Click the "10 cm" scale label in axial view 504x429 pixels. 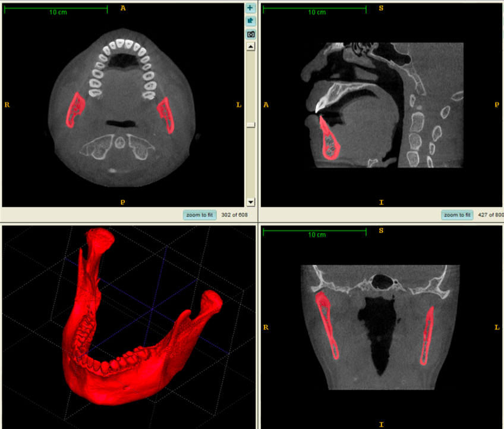58,12
